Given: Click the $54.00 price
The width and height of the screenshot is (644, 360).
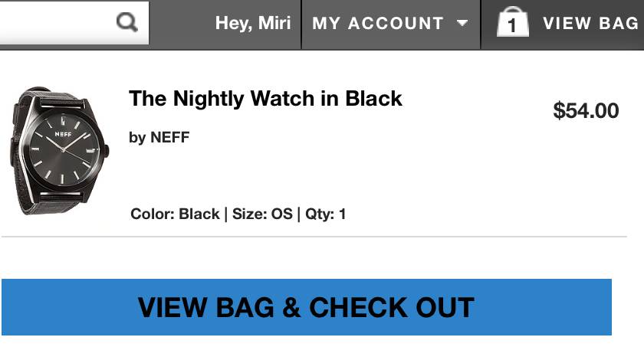Looking at the screenshot, I should click(586, 111).
